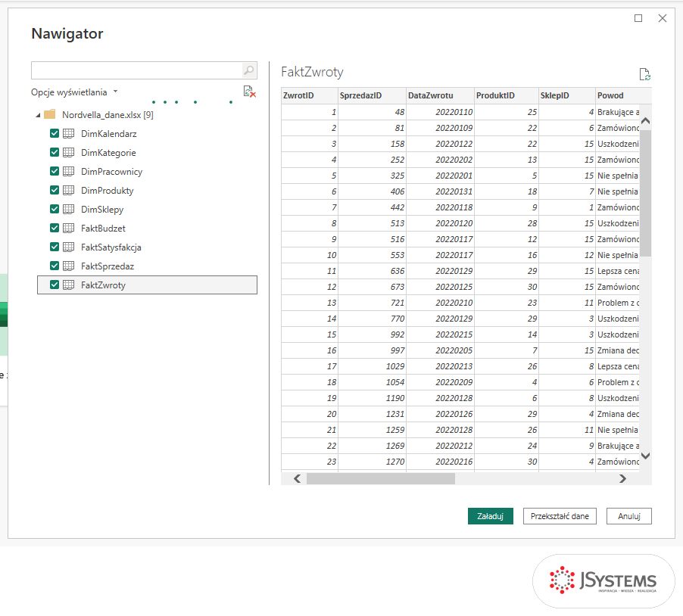Screen dimensions: 683x616
Task: Click the table icon next to DimPracownicy
Action: (68, 172)
